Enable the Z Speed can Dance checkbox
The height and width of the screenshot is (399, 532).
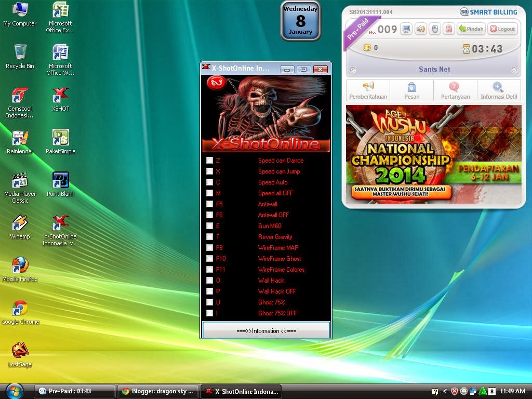click(x=210, y=161)
